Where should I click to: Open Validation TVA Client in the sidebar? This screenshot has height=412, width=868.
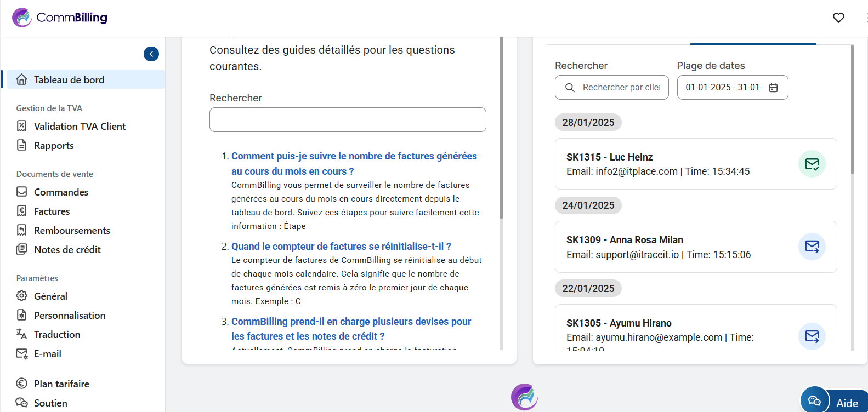click(x=80, y=127)
